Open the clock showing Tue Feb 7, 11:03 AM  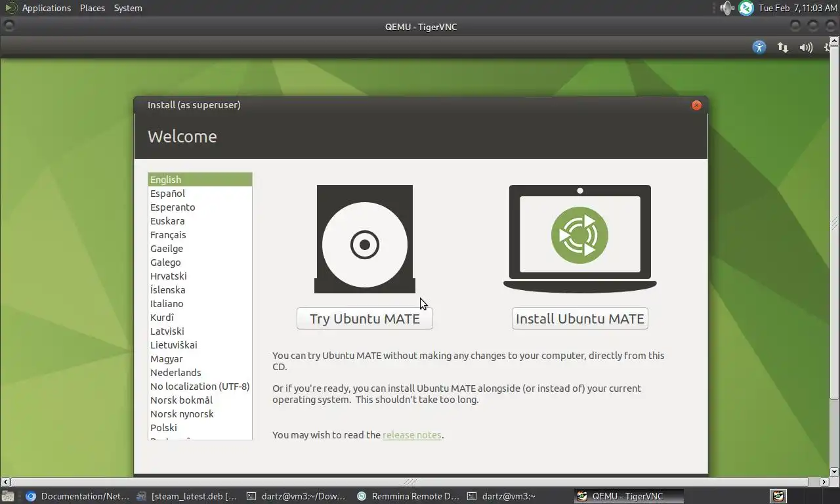pyautogui.click(x=797, y=8)
